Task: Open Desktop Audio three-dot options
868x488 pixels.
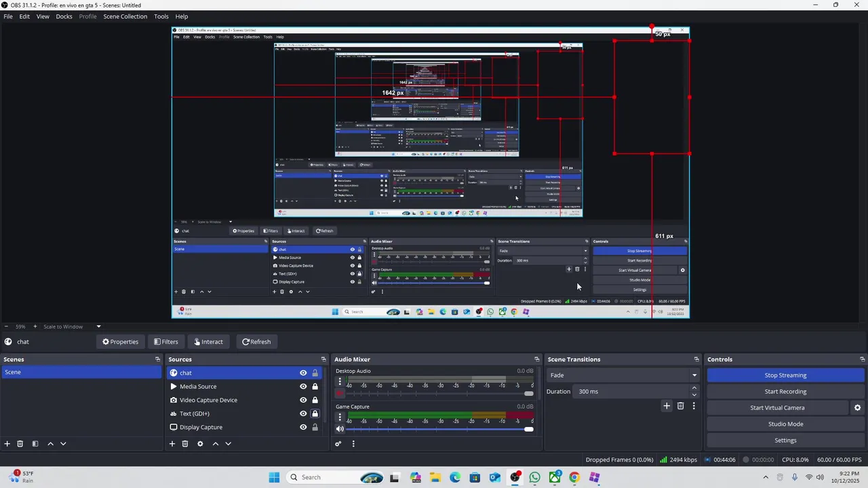Action: 340,382
